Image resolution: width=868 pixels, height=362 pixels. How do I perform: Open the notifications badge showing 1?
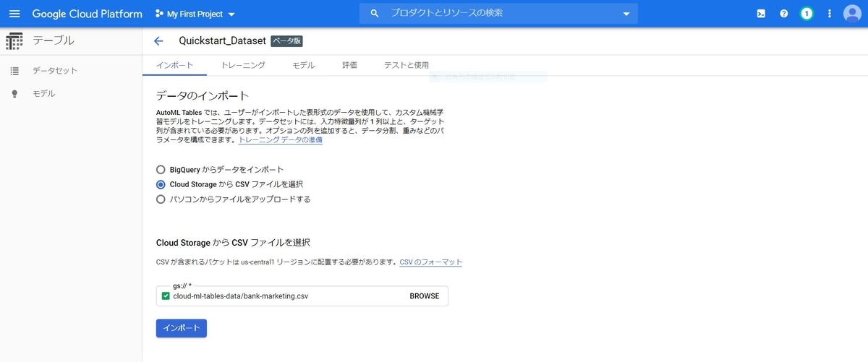[807, 14]
